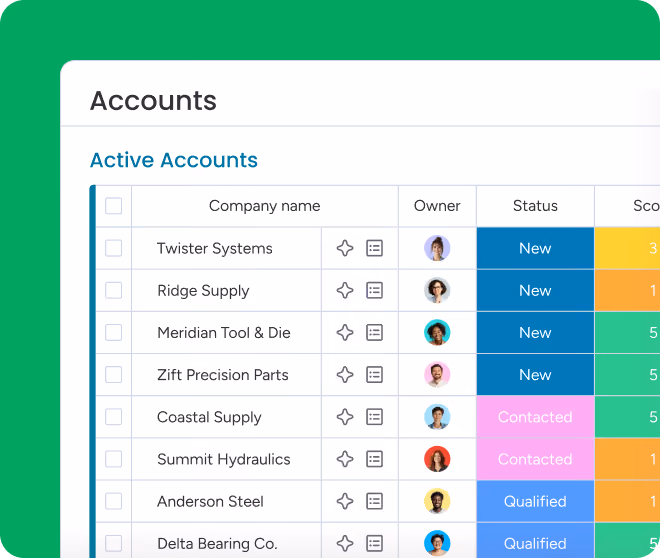Open list icon for Meridian Tool & Die
The width and height of the screenshot is (660, 558).
click(374, 332)
